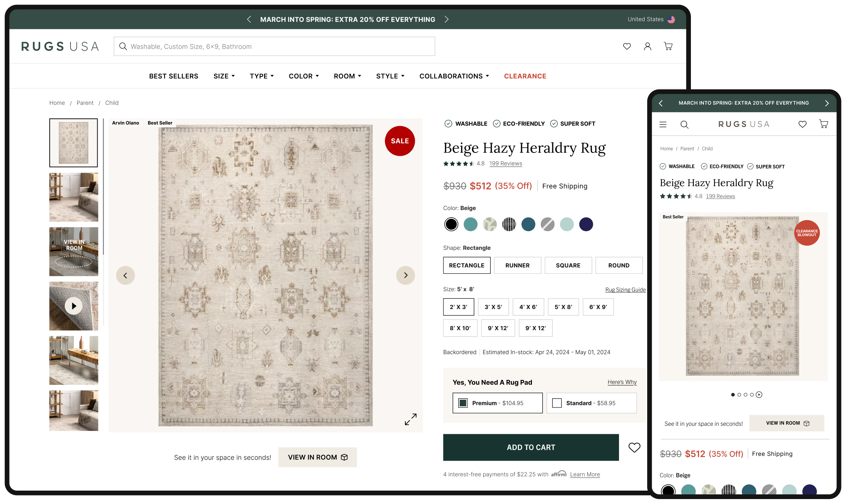Viewport: 846px width, 504px height.
Task: Click the Clearance Blowout badge on mobile image
Action: 807,233
